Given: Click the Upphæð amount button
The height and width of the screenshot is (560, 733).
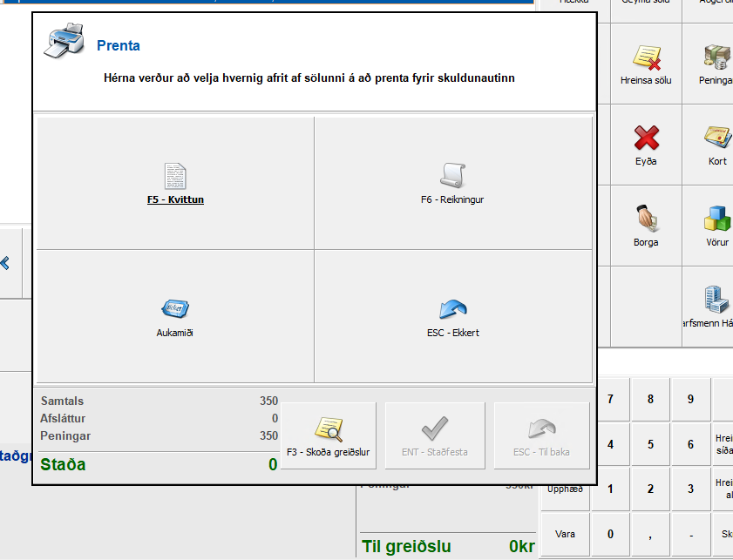Looking at the screenshot, I should pos(565,489).
